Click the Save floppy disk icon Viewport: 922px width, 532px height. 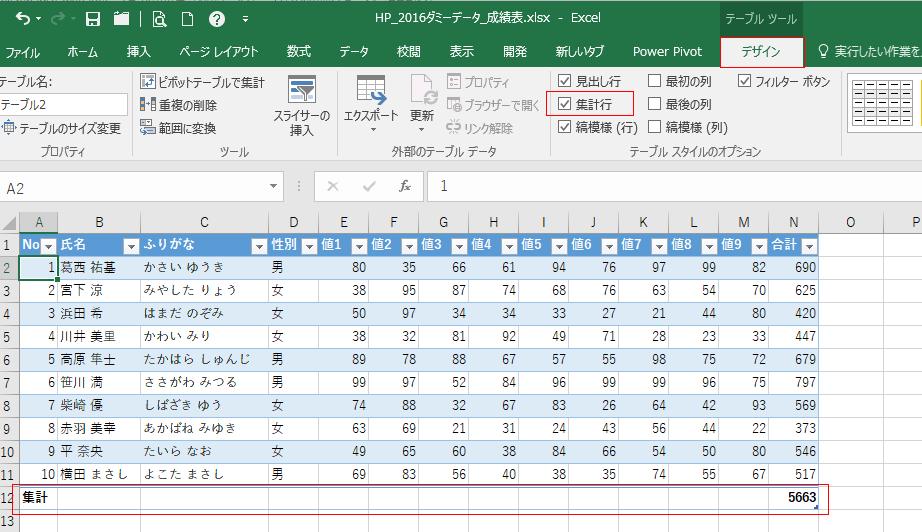(93, 18)
